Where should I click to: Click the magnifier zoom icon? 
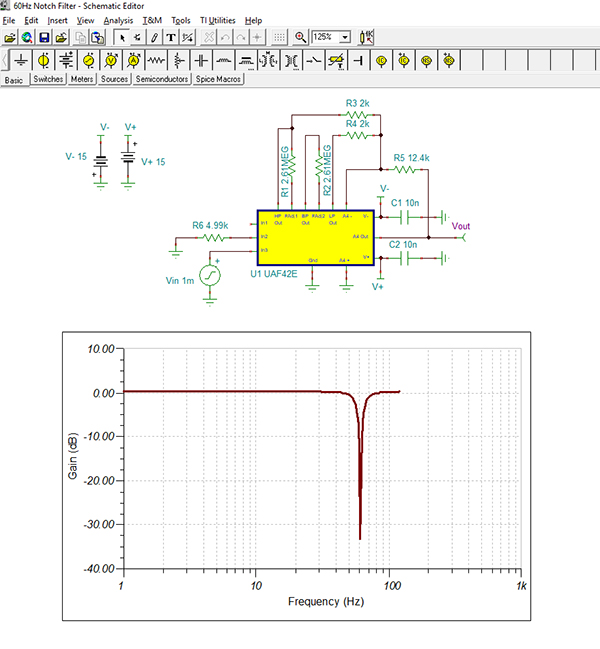300,37
